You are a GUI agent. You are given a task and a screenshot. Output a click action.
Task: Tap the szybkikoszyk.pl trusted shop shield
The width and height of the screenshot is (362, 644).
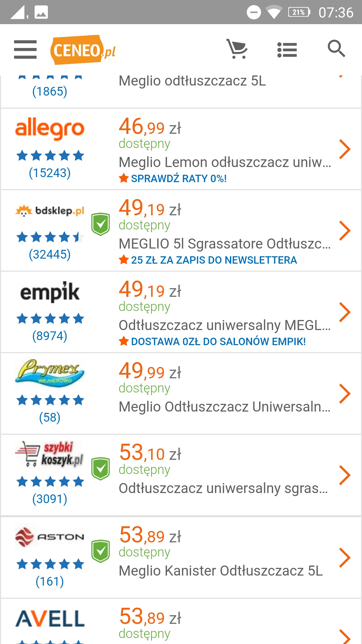coord(101,469)
